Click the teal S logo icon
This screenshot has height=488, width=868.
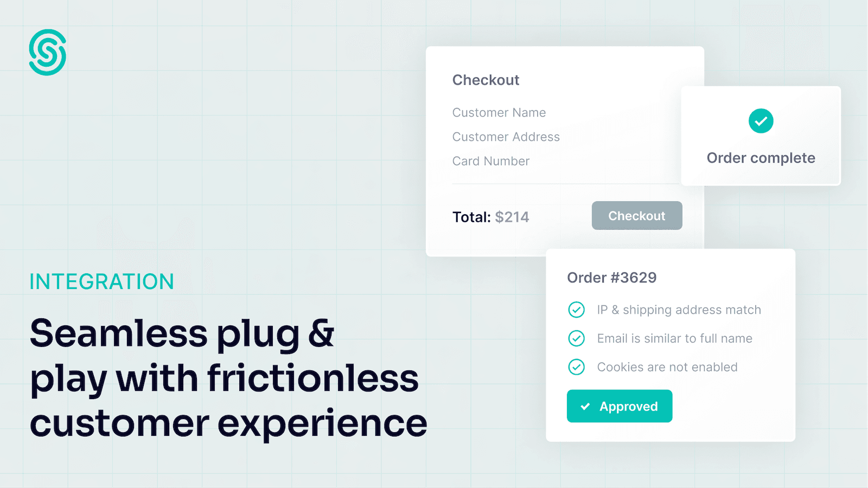pyautogui.click(x=48, y=52)
